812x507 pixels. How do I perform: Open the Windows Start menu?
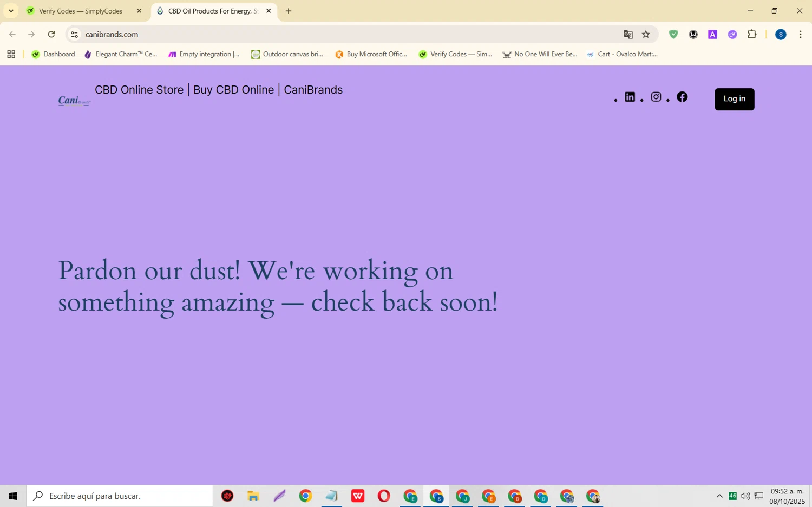tap(13, 496)
